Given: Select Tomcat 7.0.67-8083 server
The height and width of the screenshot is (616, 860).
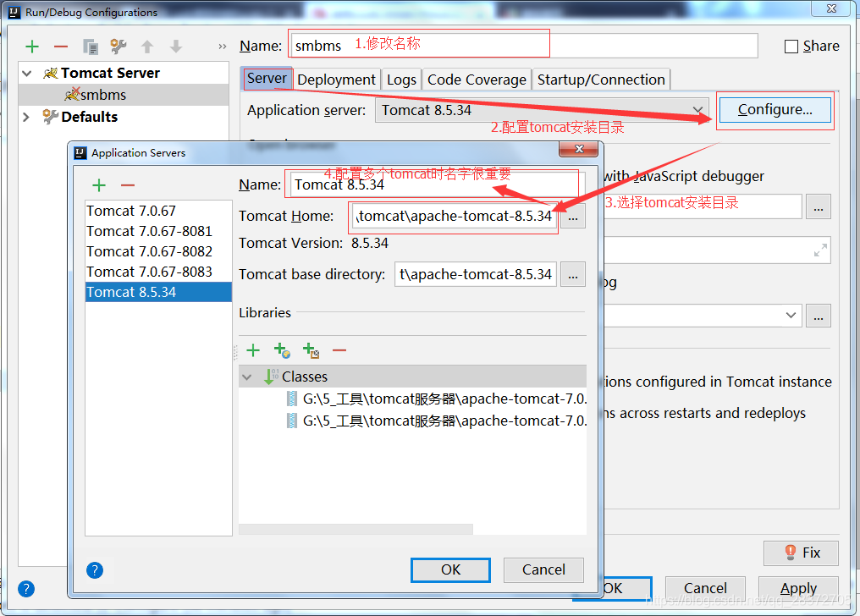Looking at the screenshot, I should [158, 272].
